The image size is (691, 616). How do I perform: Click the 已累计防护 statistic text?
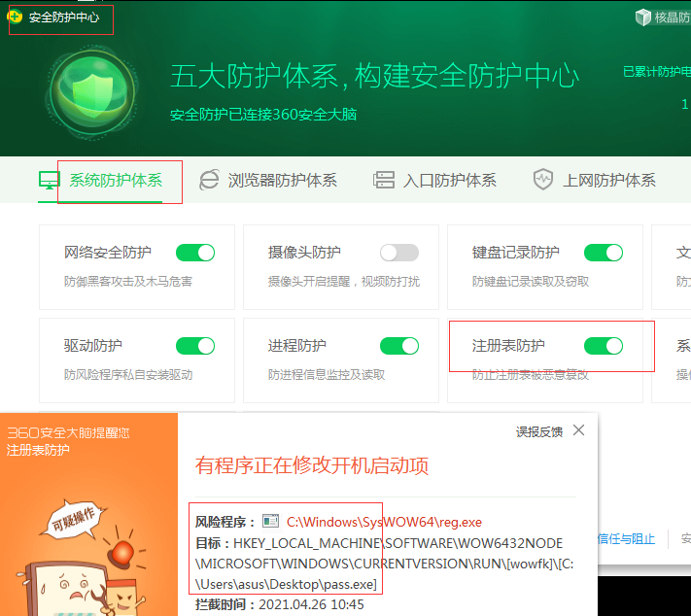[x=657, y=72]
